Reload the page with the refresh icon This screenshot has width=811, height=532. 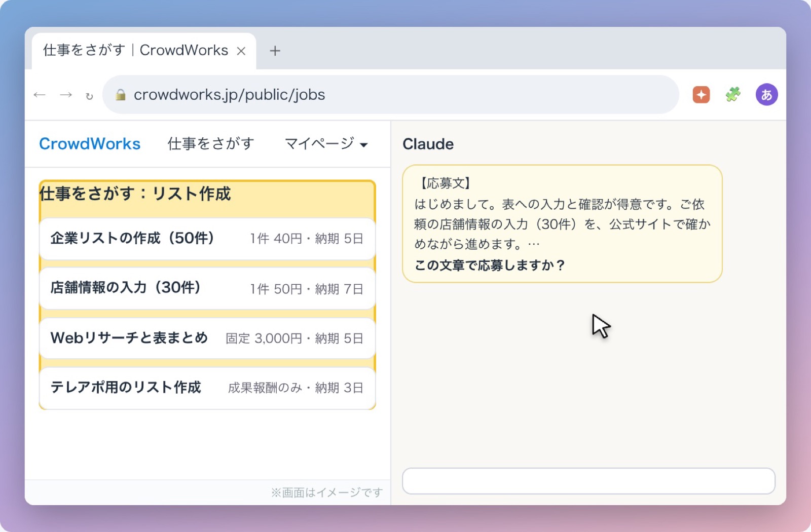coord(89,96)
